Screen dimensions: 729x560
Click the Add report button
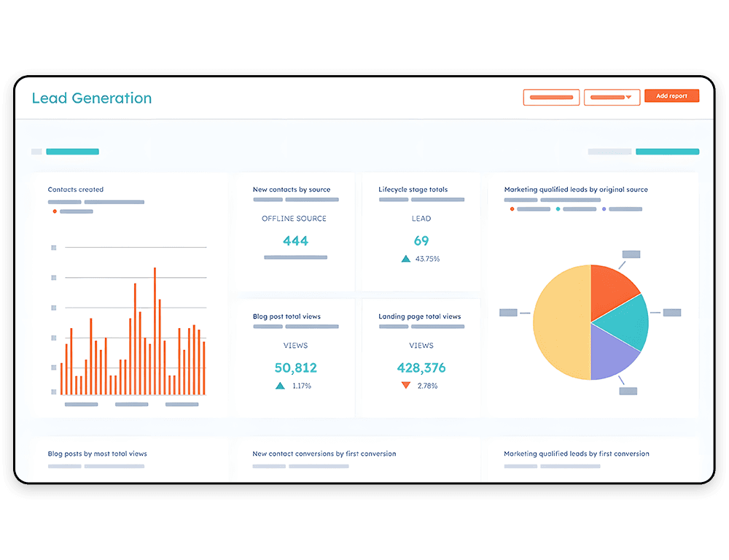point(671,96)
